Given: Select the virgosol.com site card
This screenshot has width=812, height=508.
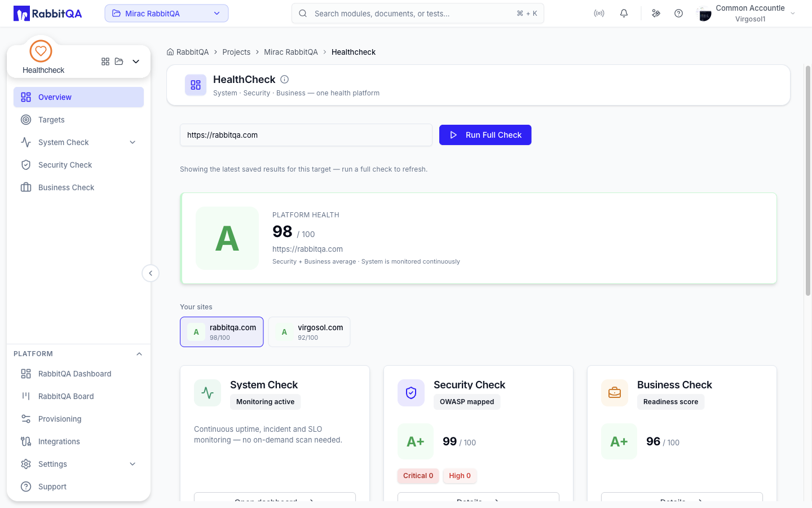Looking at the screenshot, I should pyautogui.click(x=309, y=332).
